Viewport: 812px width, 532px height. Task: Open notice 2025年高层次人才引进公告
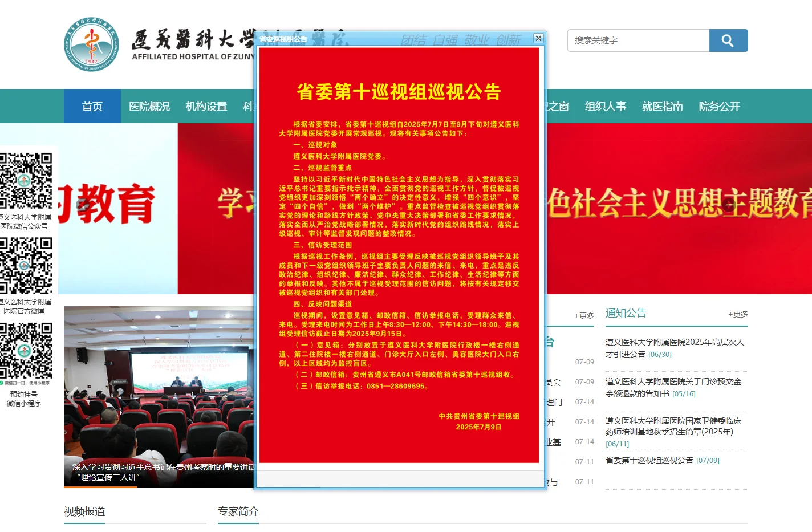click(x=675, y=348)
